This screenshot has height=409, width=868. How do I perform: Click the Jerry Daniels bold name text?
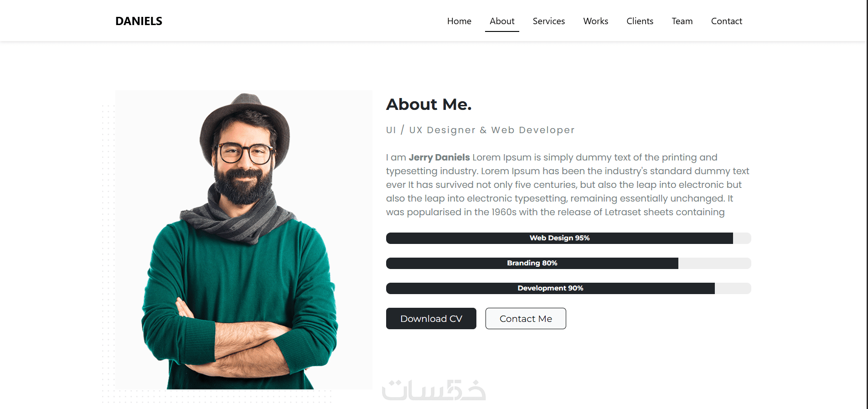(x=439, y=157)
